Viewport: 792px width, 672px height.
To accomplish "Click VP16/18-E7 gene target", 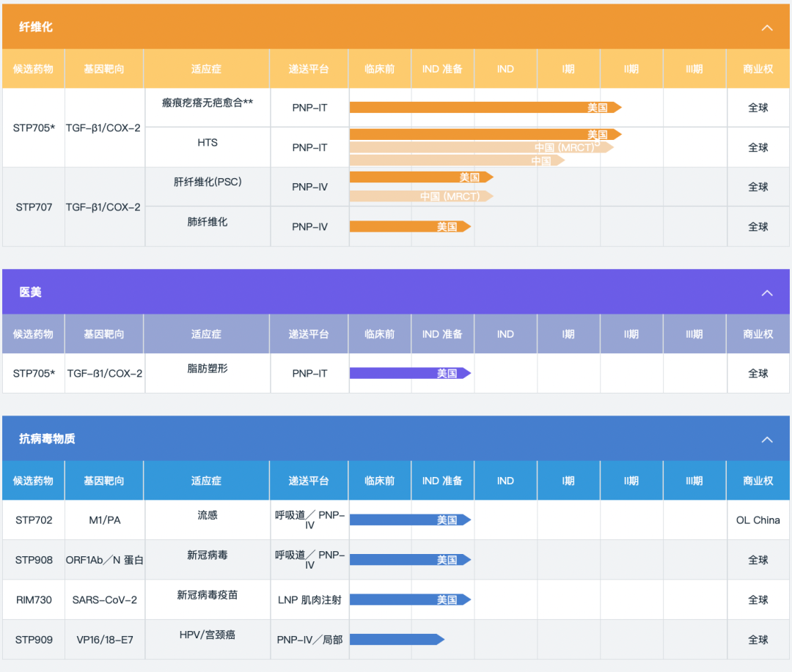I will [x=105, y=640].
